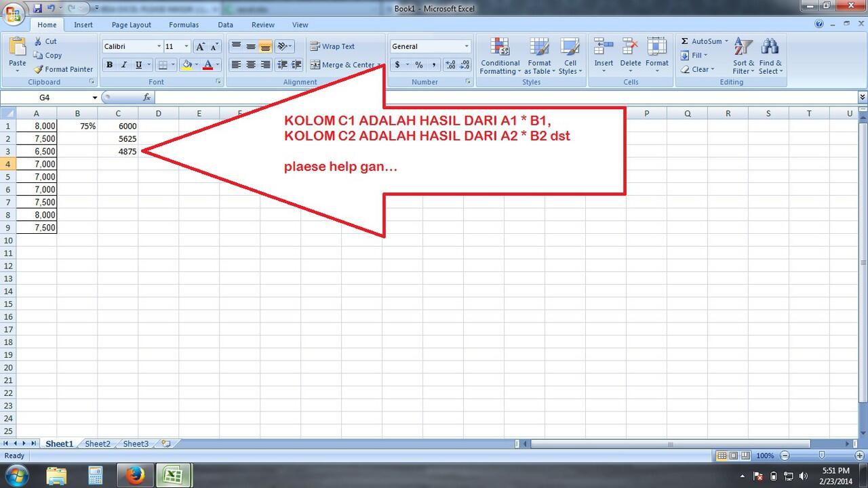
Task: Open the Formulas ribbon tab
Action: (184, 25)
